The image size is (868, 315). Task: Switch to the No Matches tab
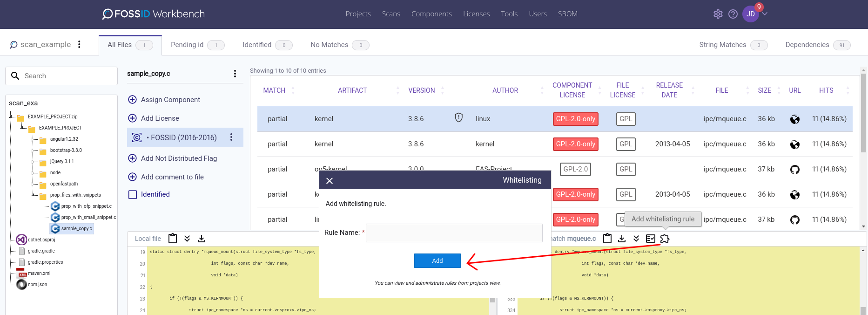pyautogui.click(x=340, y=45)
